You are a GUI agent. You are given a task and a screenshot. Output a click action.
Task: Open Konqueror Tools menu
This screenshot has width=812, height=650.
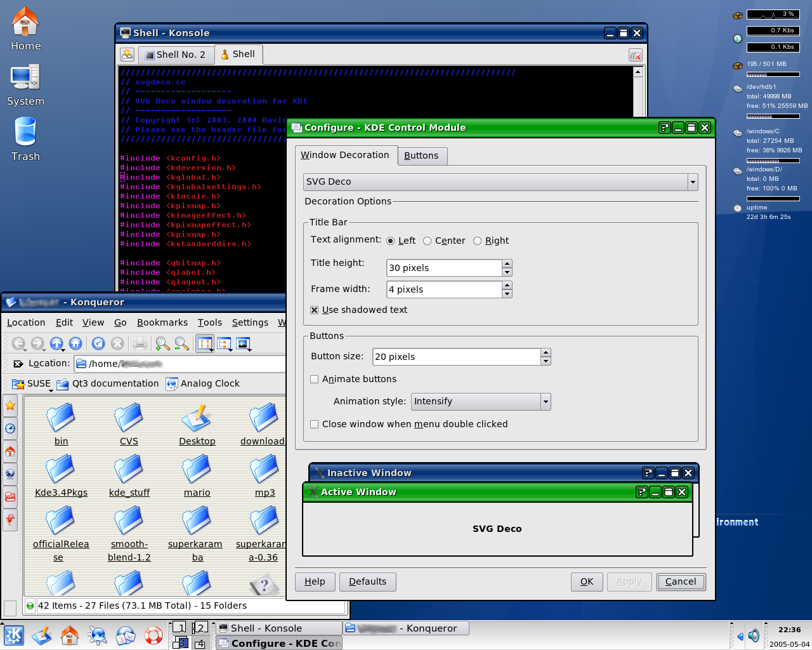tap(209, 323)
